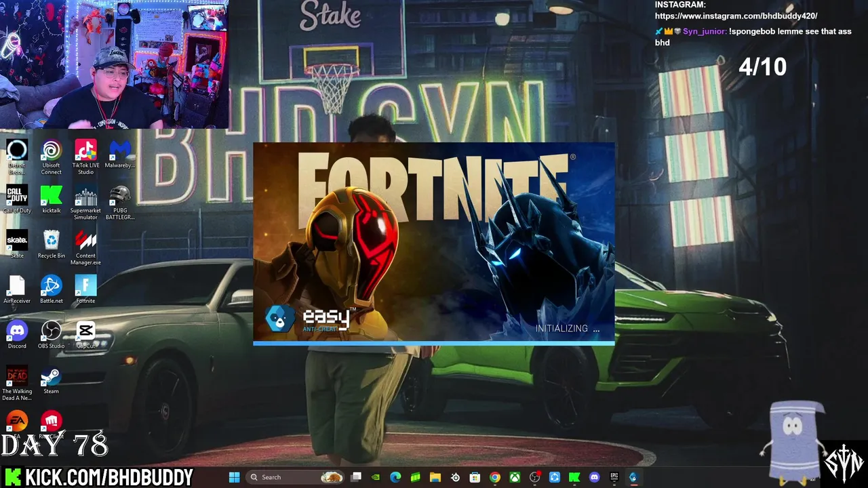This screenshot has height=488, width=868.
Task: Open the kicktalk desktop shortcut
Action: 51,199
